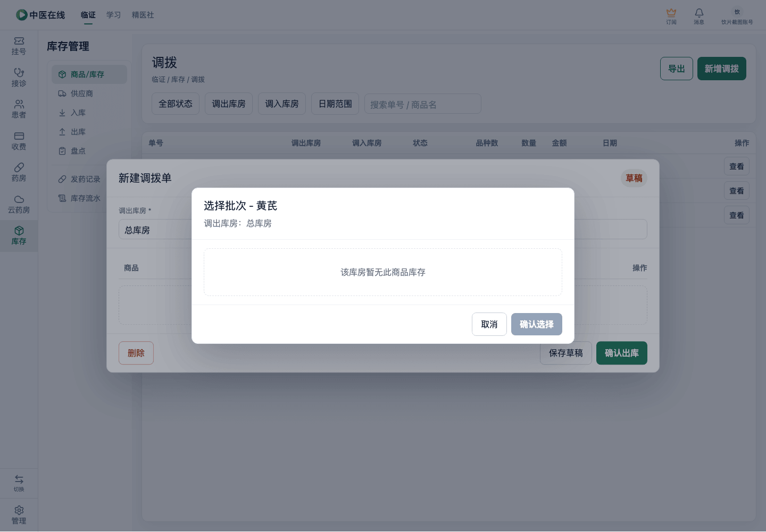Select the 库存 inventory box icon
The image size is (766, 532).
[19, 231]
